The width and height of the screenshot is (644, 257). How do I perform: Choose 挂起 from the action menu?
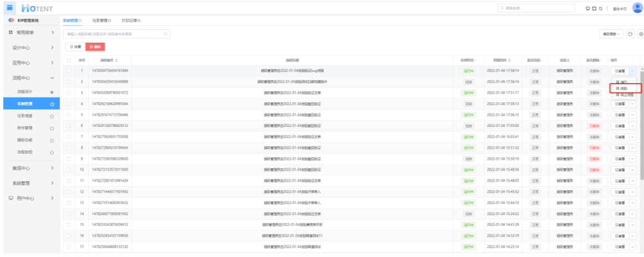pos(624,89)
